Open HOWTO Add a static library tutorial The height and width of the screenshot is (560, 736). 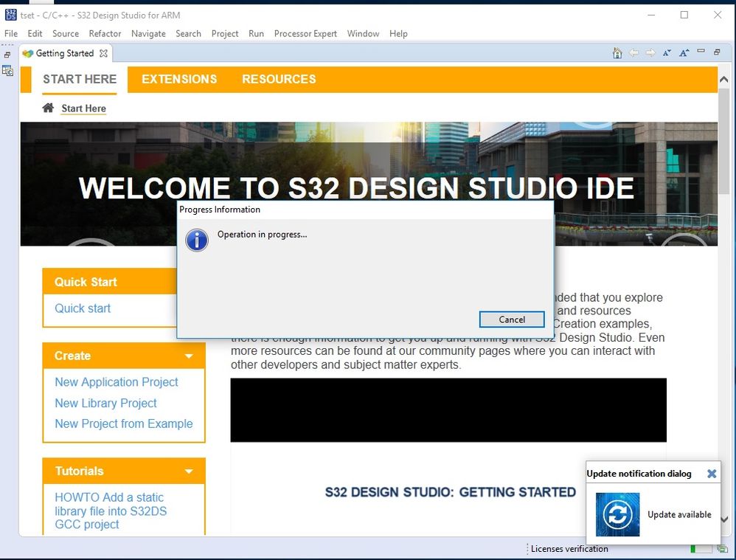click(x=111, y=511)
